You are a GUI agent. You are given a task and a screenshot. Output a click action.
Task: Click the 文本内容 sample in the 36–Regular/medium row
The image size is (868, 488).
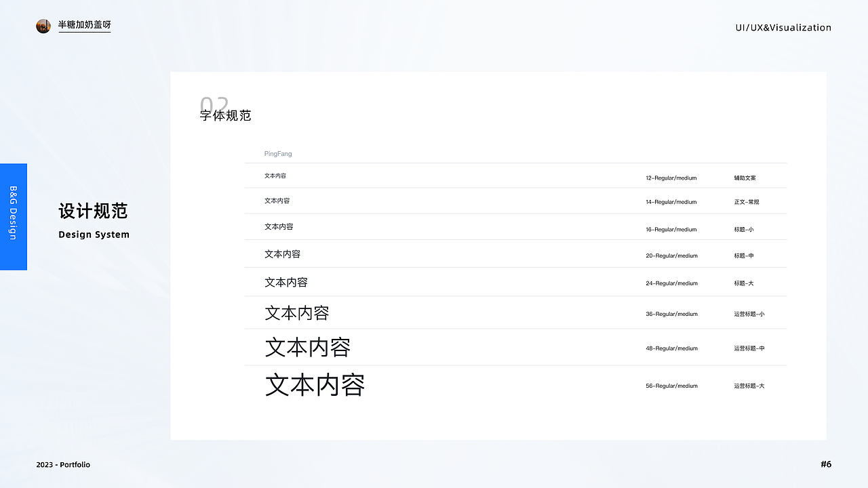click(x=297, y=313)
